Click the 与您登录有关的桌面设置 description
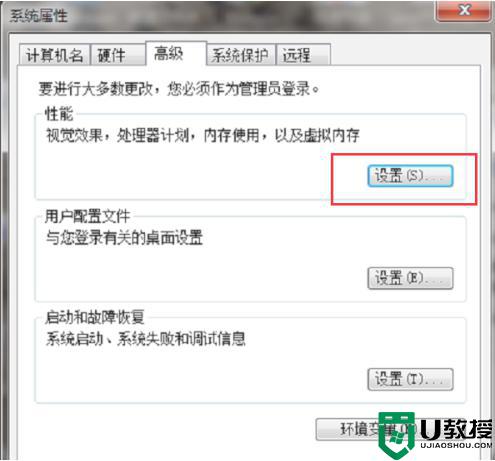495x461 pixels. pyautogui.click(x=124, y=238)
